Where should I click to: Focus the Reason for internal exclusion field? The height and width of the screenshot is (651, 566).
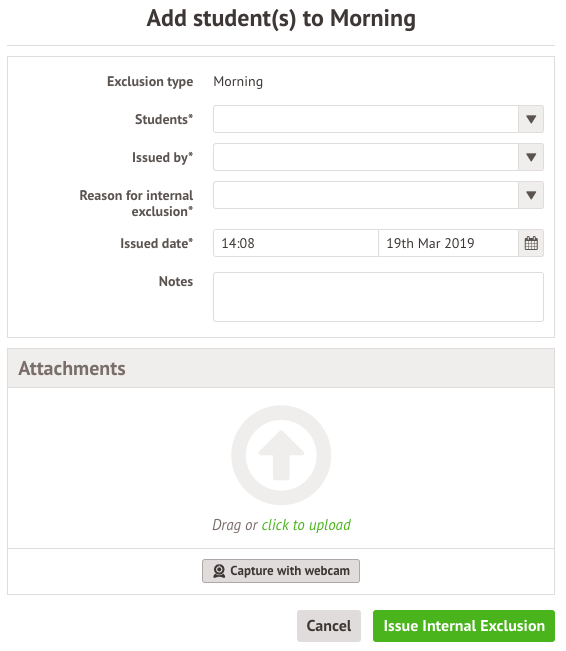[366, 195]
